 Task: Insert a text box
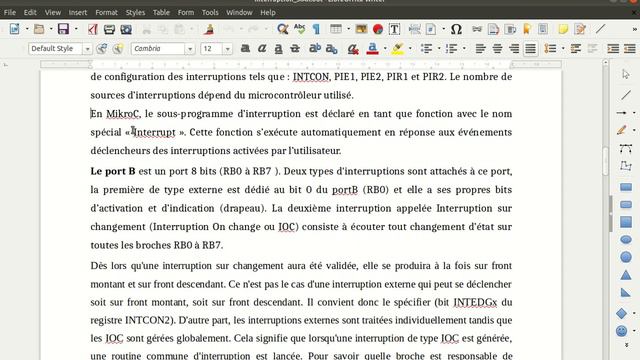(394, 29)
